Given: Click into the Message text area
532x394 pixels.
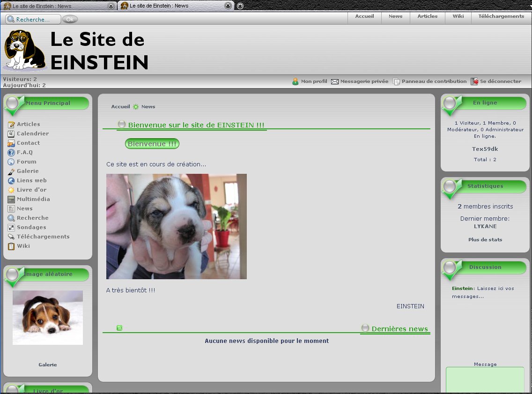Looking at the screenshot, I should pos(485,380).
